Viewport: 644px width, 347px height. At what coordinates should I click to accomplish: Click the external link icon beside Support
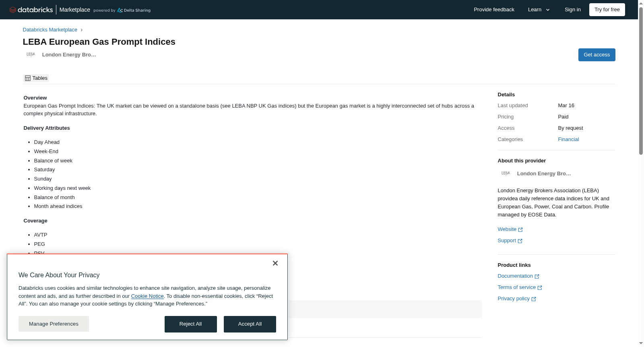click(520, 241)
